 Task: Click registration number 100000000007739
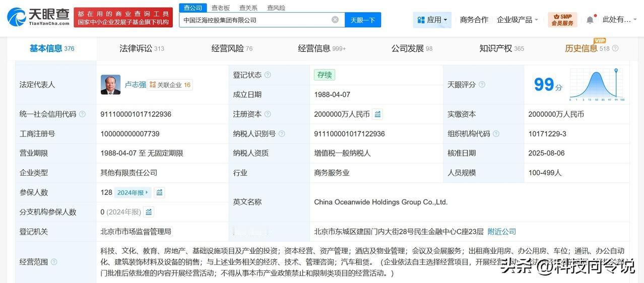(x=130, y=133)
